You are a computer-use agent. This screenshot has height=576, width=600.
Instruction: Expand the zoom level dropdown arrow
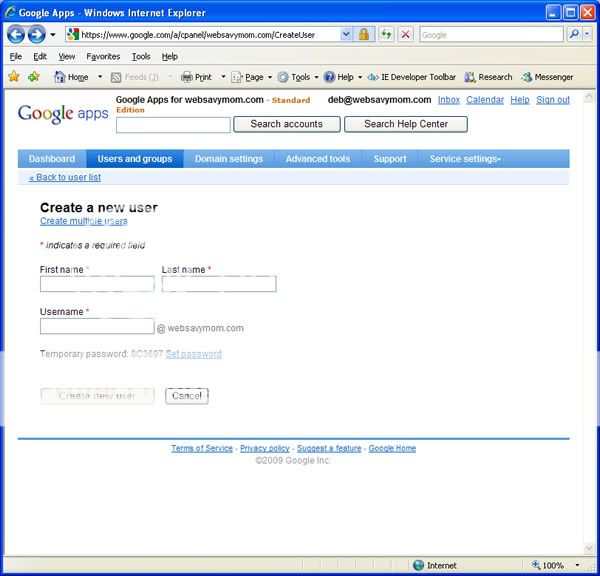pyautogui.click(x=577, y=565)
